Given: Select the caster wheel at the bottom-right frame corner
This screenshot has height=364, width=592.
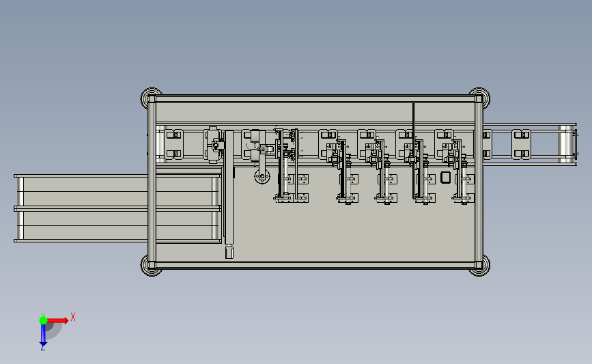Looking at the screenshot, I should (x=479, y=265).
